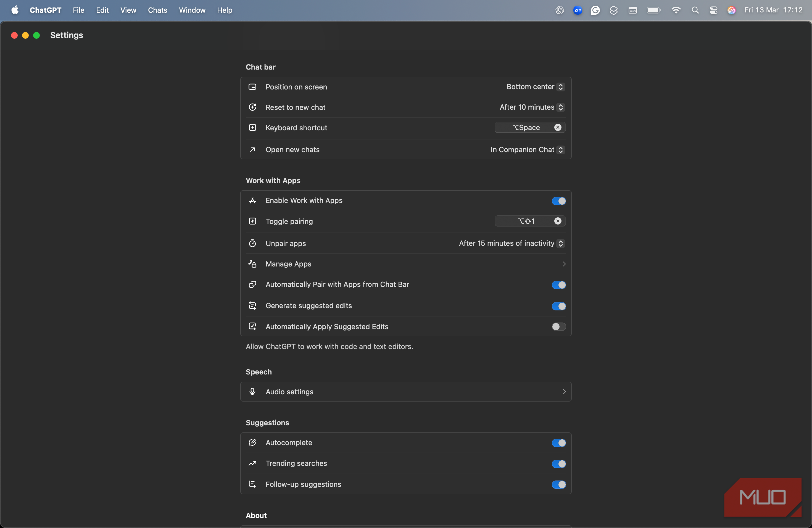Open Control Center in menu bar
Image resolution: width=812 pixels, height=528 pixels.
point(713,10)
